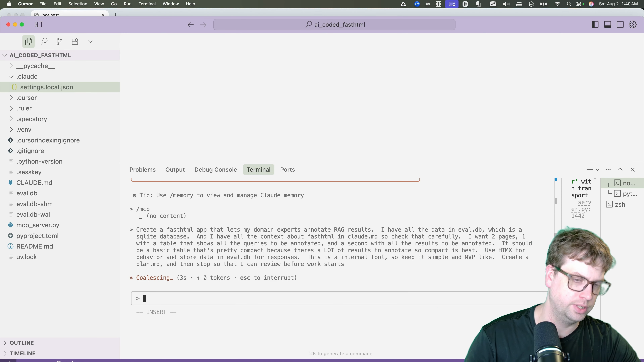The width and height of the screenshot is (644, 362).
Task: Click the terminal vertical scrollbar thumb
Action: click(x=556, y=201)
